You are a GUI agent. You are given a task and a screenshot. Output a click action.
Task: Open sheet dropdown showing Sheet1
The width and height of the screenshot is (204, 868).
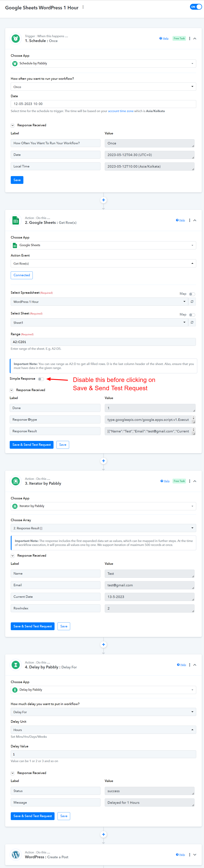point(99,322)
